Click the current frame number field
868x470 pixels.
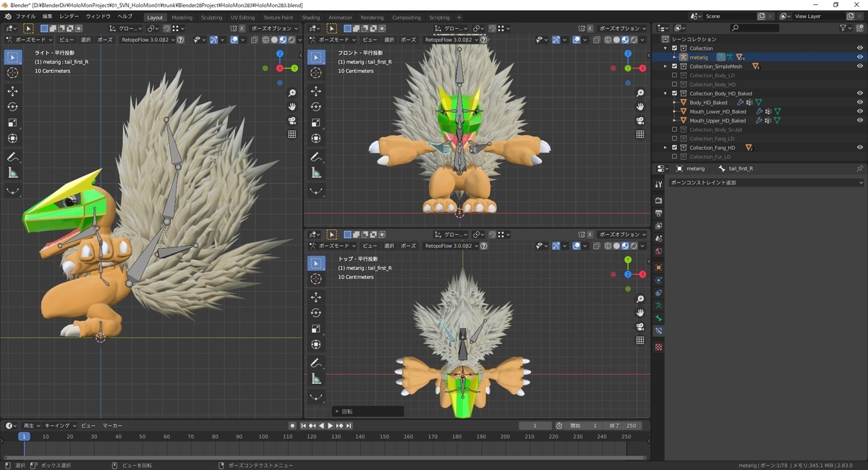[536, 426]
